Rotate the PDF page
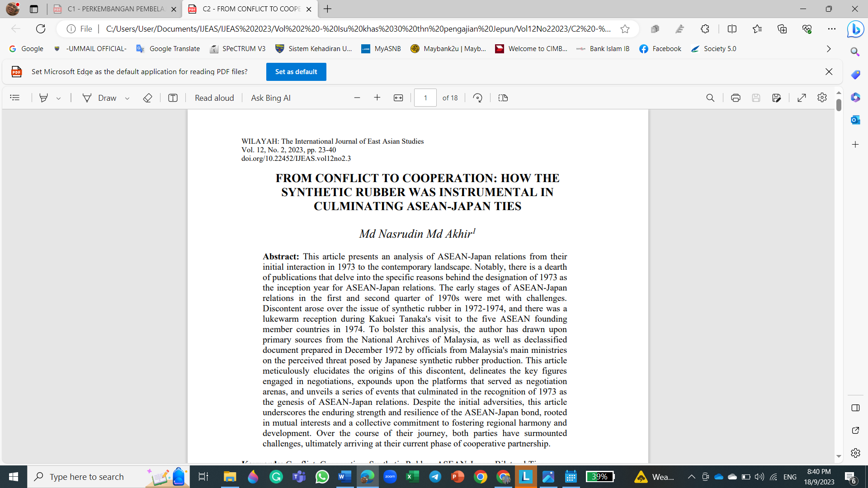The height and width of the screenshot is (488, 868). click(x=478, y=98)
